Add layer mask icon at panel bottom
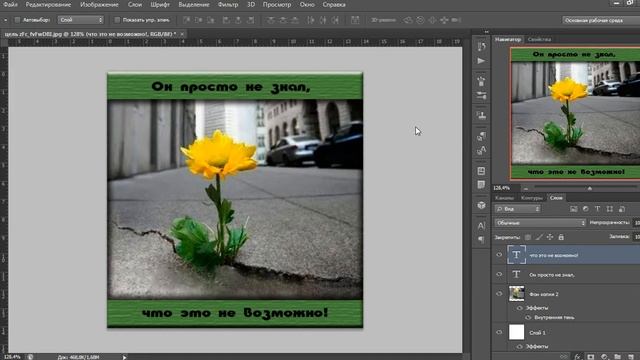640x360 pixels. 591,357
